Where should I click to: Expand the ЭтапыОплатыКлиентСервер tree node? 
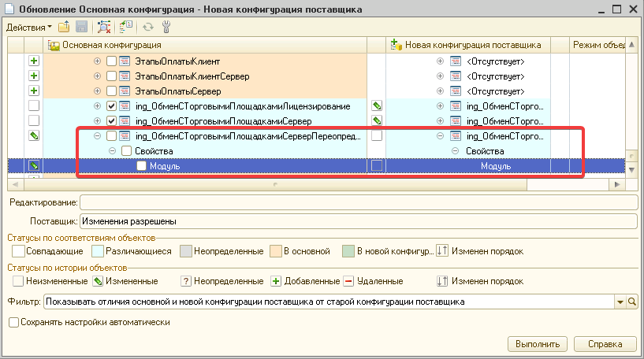click(98, 76)
